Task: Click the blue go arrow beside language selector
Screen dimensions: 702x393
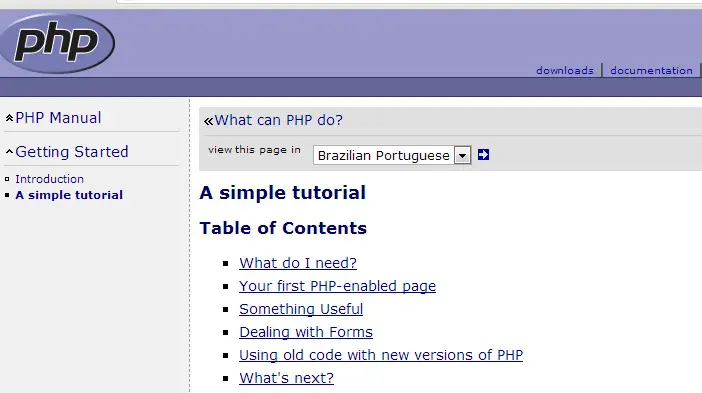Action: (x=483, y=155)
